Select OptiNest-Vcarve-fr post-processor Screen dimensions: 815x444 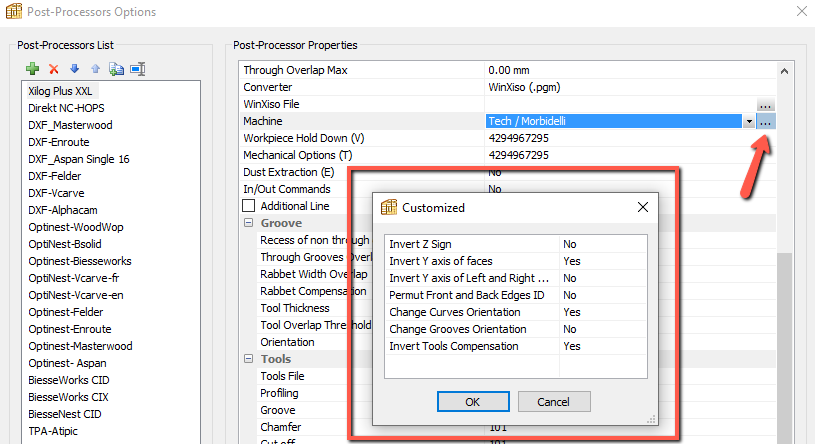pos(74,278)
